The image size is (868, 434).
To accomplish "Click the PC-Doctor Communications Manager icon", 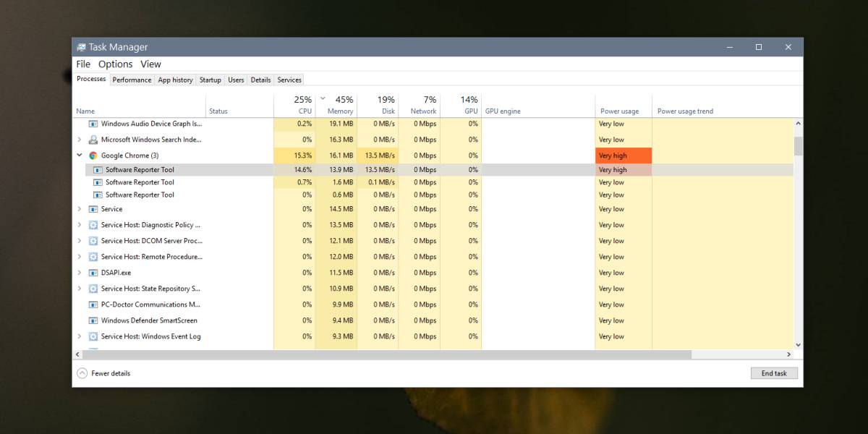I will (x=93, y=305).
